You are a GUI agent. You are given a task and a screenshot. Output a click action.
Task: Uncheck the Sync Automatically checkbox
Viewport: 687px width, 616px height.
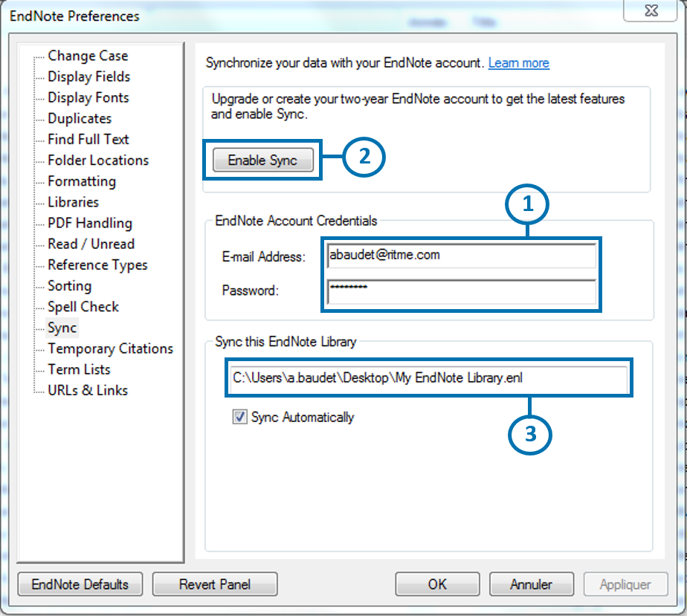coord(239,417)
